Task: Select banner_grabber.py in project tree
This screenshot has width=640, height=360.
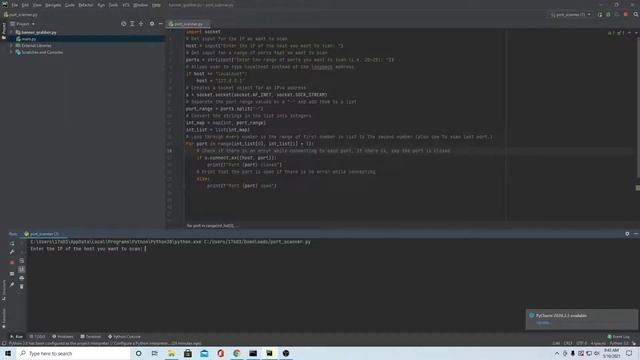Action: click(x=39, y=32)
